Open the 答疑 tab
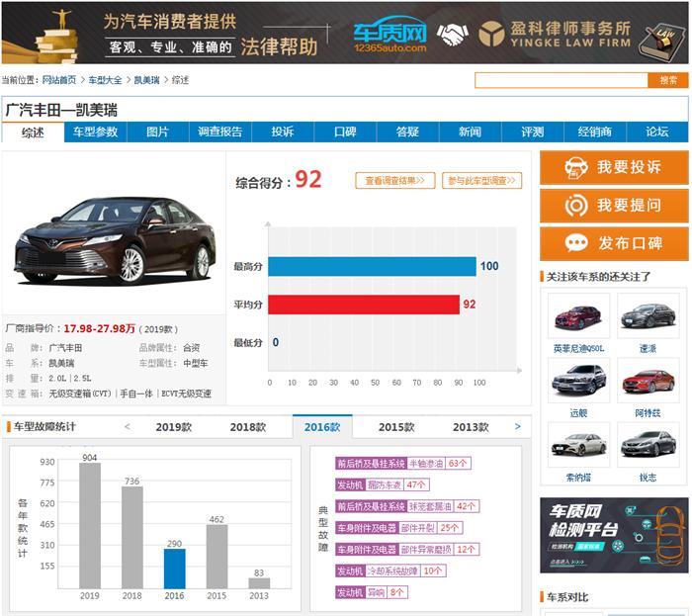 407,132
